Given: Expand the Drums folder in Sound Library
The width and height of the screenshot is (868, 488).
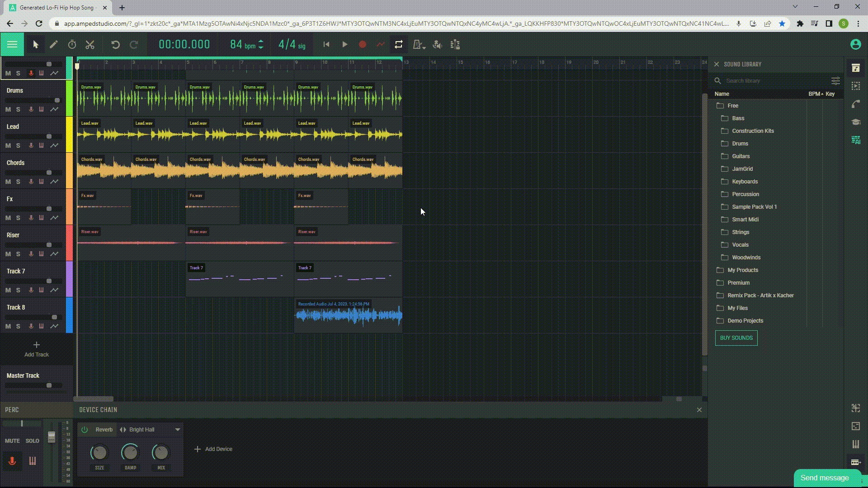Looking at the screenshot, I should (x=740, y=143).
